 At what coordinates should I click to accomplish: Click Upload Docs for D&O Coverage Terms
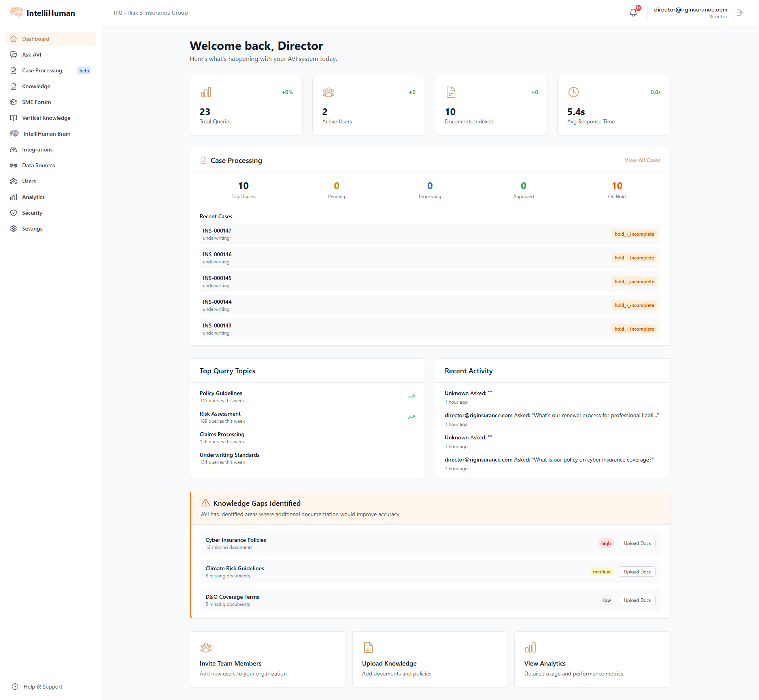[x=637, y=600]
